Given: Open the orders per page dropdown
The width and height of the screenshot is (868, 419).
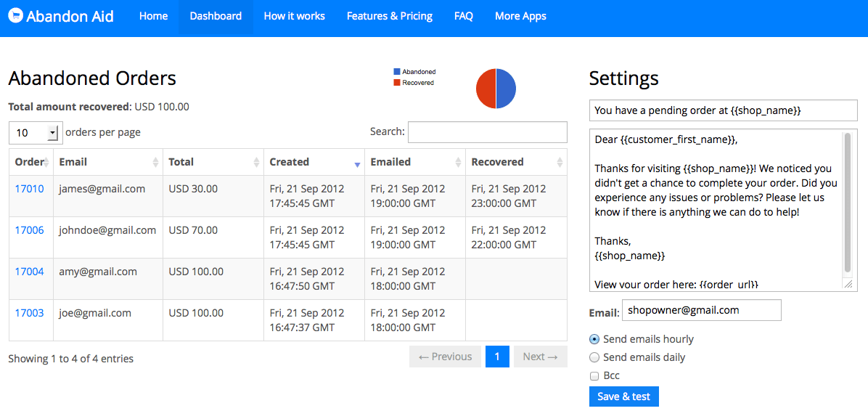Looking at the screenshot, I should (x=36, y=133).
